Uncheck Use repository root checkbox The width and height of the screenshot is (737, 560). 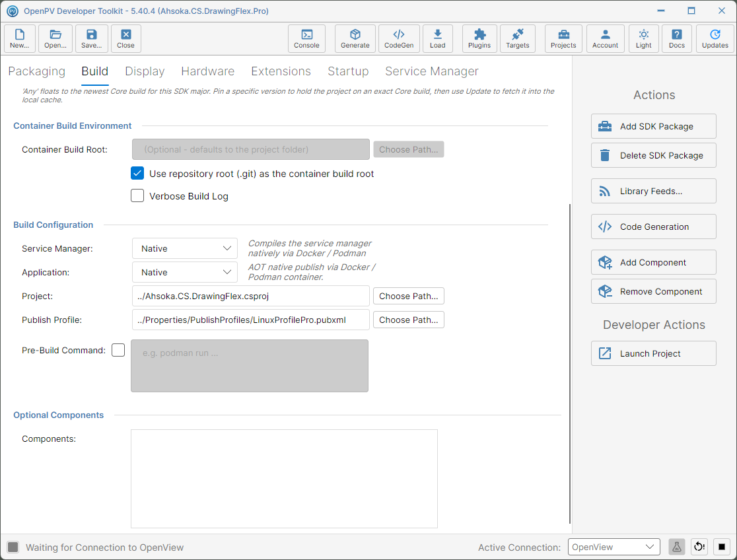coord(137,174)
